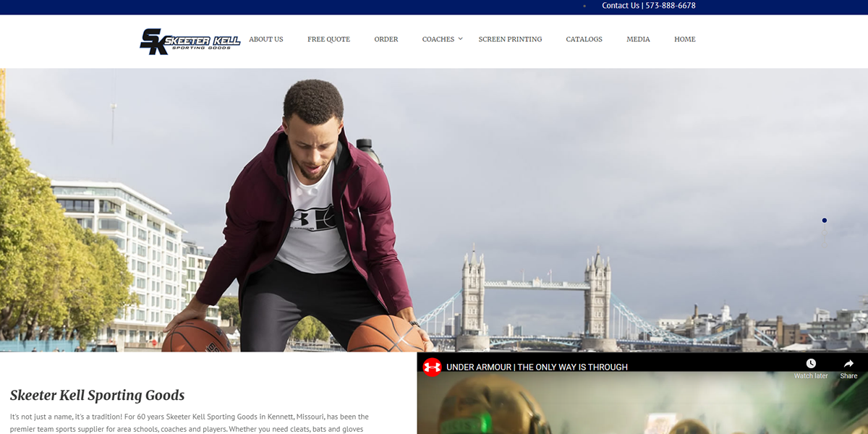The width and height of the screenshot is (868, 434).
Task: Click the Contact Us link
Action: point(621,6)
